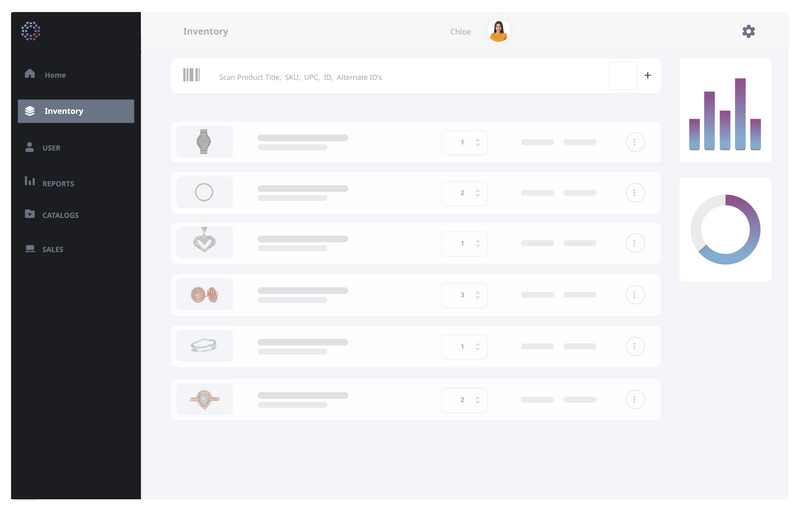800x510 pixels.
Task: Open three-dot menu for earrings item
Action: (635, 295)
